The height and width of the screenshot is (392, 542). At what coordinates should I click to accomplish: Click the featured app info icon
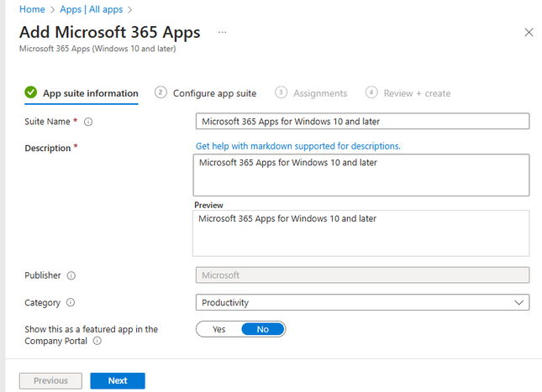pos(97,341)
